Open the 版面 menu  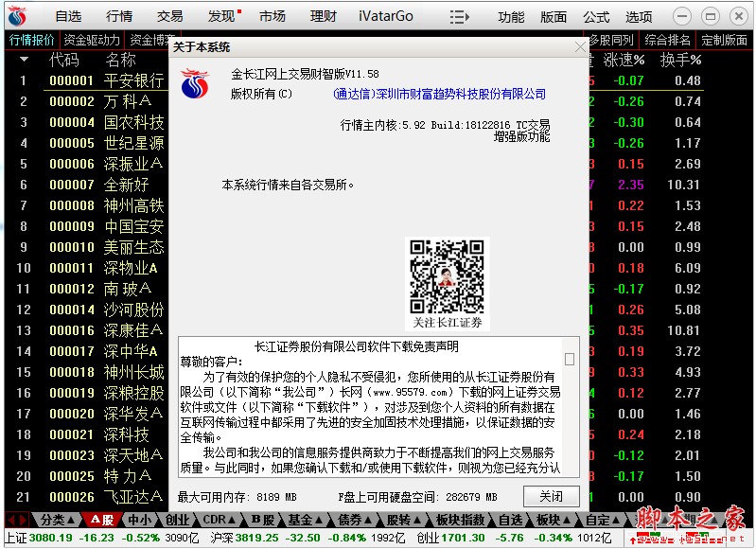(x=554, y=17)
